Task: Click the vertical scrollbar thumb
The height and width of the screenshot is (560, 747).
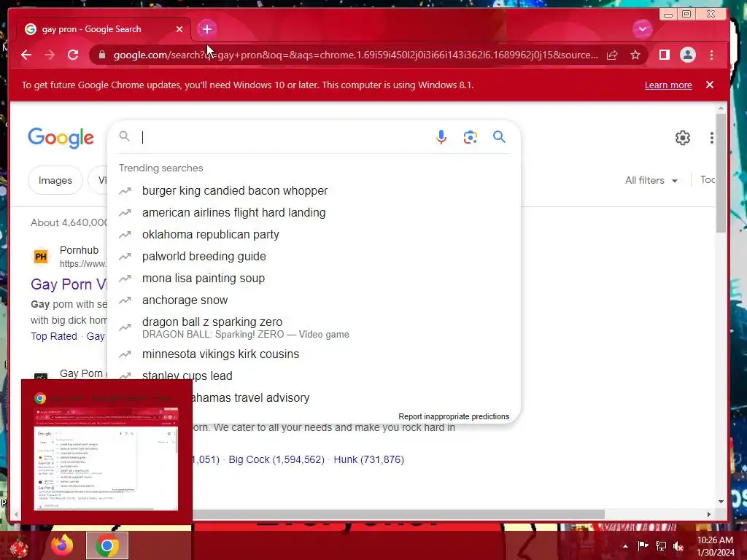Action: coord(721,172)
